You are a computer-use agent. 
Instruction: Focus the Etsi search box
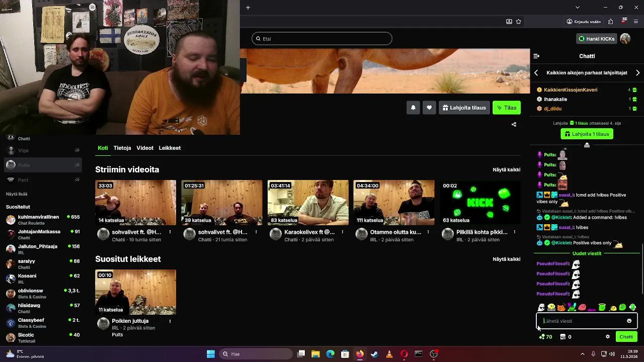322,39
